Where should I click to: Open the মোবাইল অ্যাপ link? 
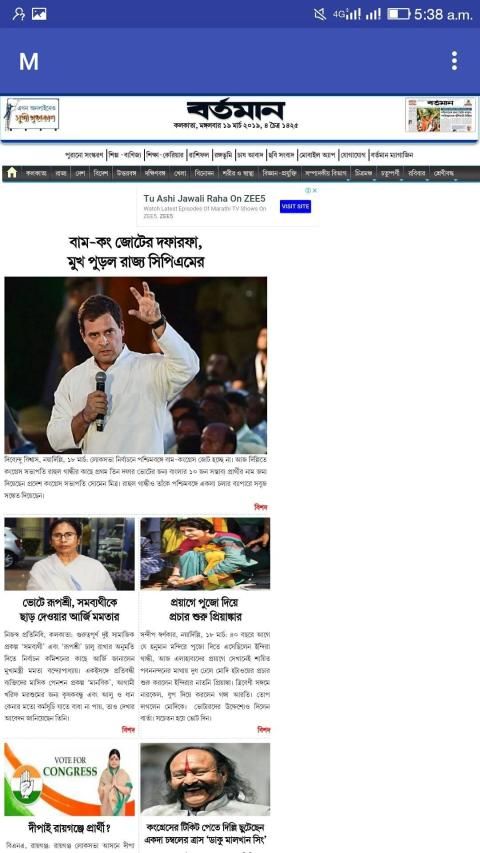click(317, 155)
